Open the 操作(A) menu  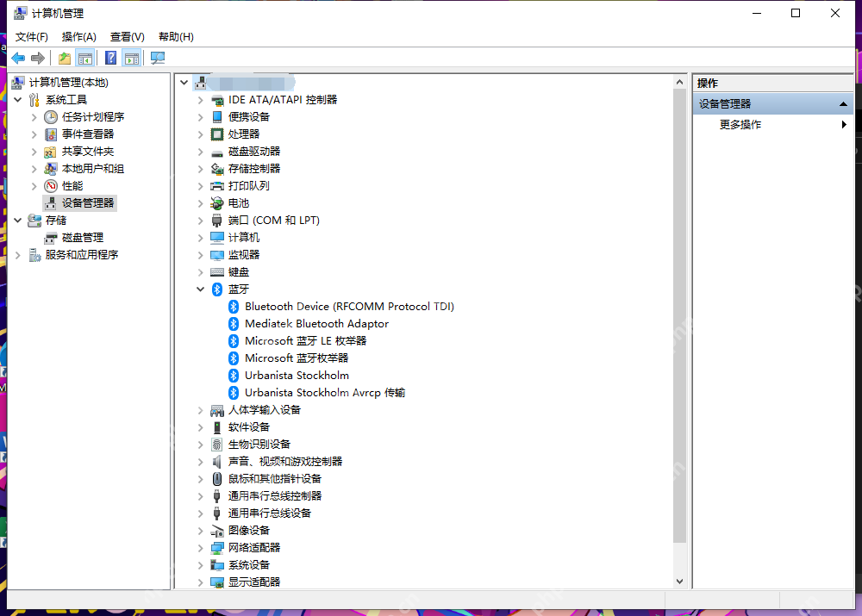pos(79,37)
